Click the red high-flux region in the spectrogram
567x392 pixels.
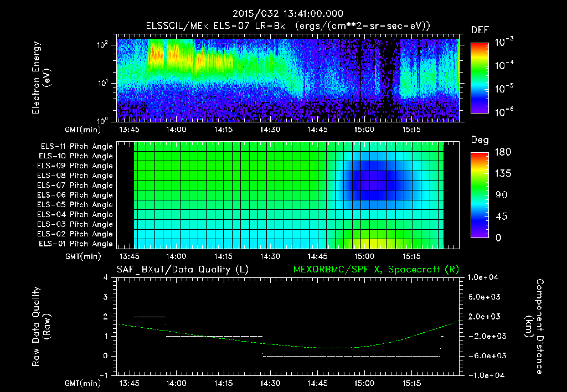point(157,54)
